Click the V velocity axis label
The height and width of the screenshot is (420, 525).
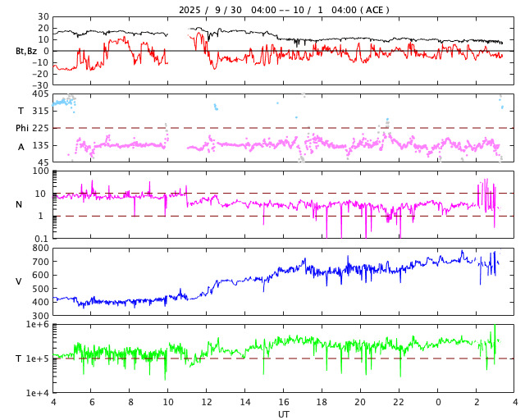19,281
